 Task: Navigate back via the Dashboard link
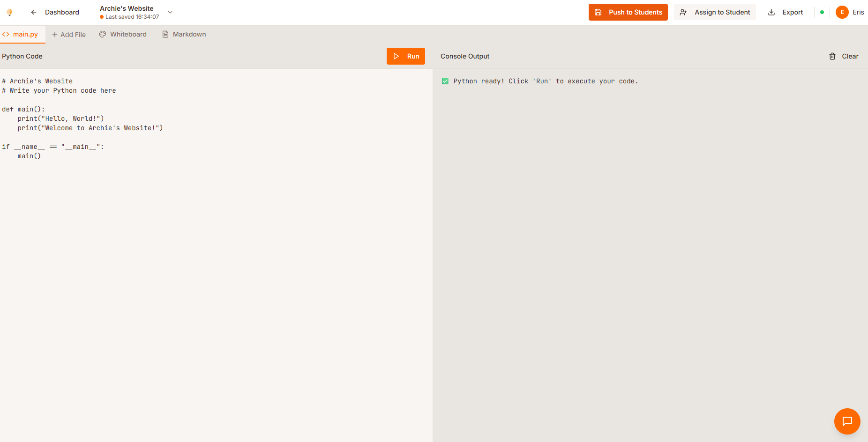click(62, 12)
